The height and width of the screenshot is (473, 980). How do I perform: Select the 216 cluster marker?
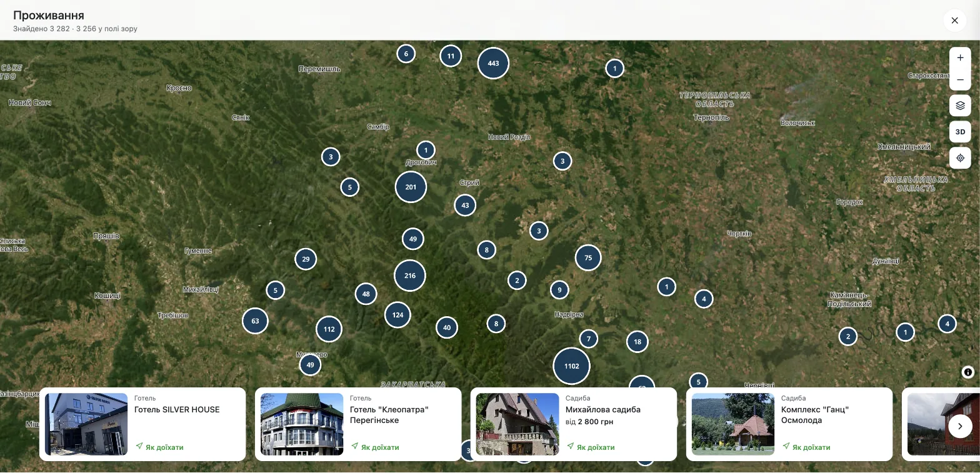(x=410, y=276)
